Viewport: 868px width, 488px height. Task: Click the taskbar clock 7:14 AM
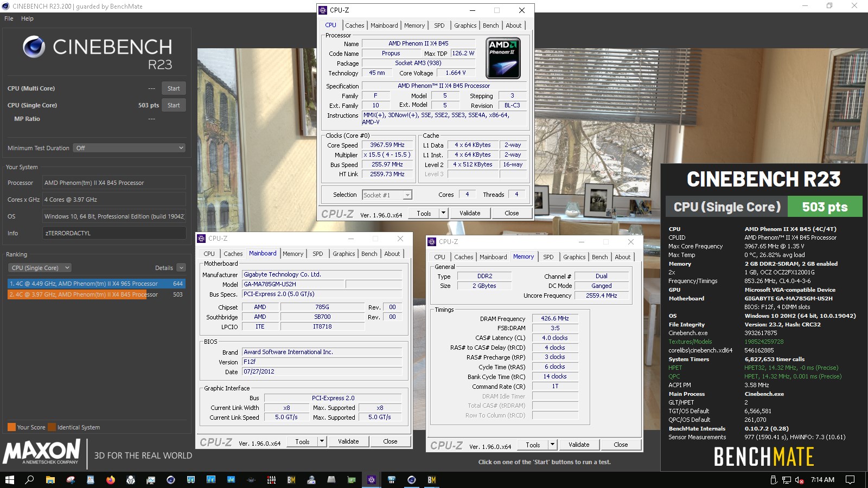point(822,480)
